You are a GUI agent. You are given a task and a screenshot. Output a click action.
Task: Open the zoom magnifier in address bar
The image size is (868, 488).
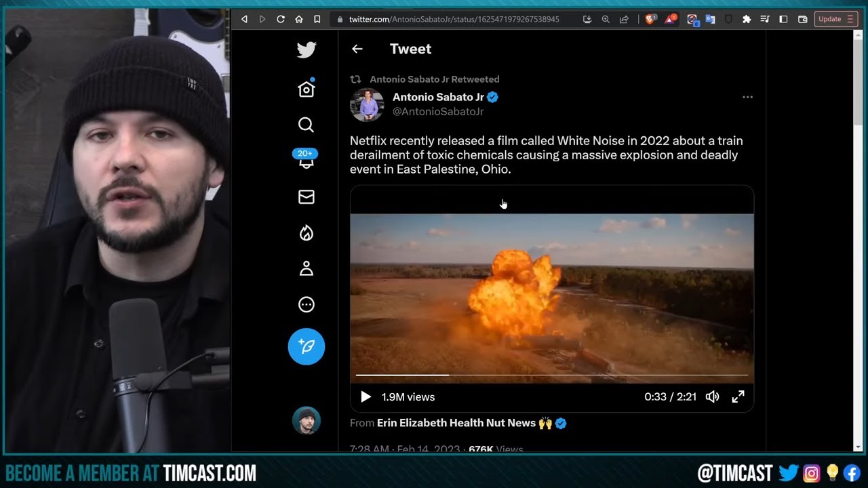[606, 20]
